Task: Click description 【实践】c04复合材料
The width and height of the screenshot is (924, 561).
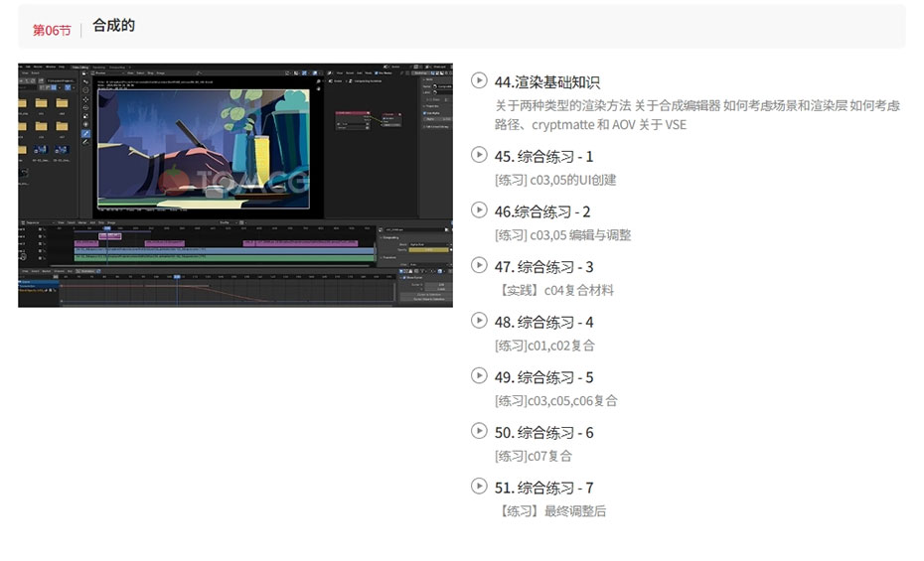Action: pyautogui.click(x=555, y=290)
